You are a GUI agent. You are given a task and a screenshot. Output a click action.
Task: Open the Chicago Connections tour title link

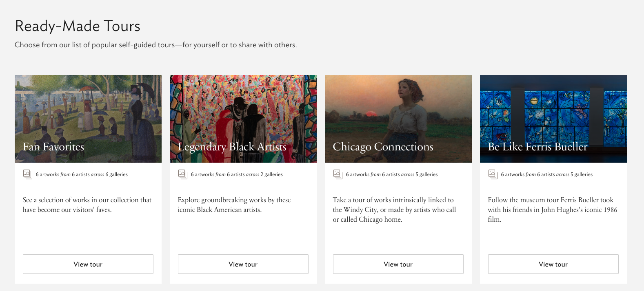point(383,147)
